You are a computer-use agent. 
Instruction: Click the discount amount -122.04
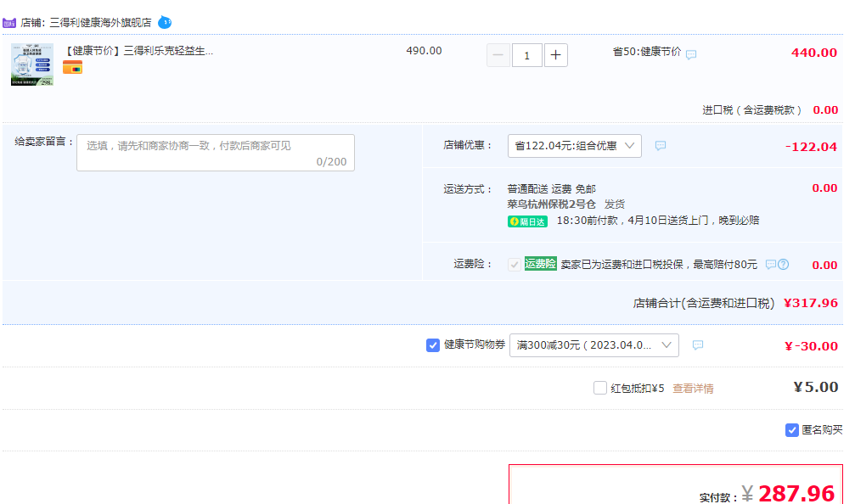coord(811,147)
